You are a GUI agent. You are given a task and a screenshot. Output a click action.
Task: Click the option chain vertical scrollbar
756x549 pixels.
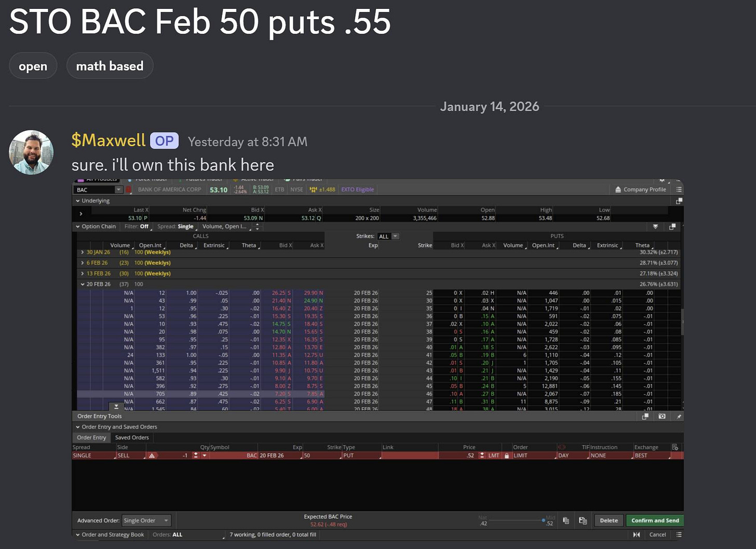tap(682, 322)
